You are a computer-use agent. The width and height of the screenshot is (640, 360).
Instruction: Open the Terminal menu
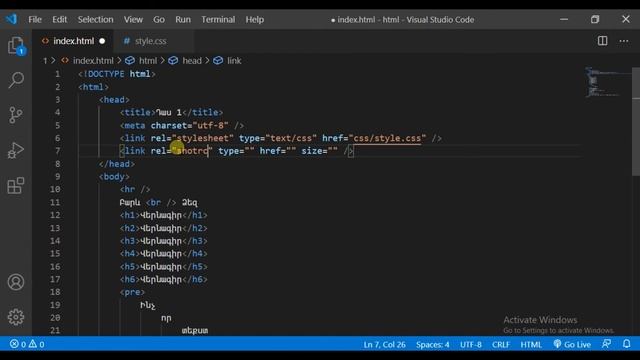(x=218, y=19)
